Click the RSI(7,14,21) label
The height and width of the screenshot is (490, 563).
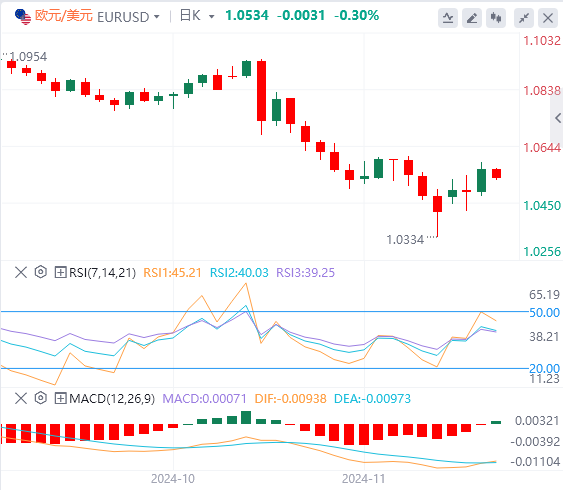[102, 273]
